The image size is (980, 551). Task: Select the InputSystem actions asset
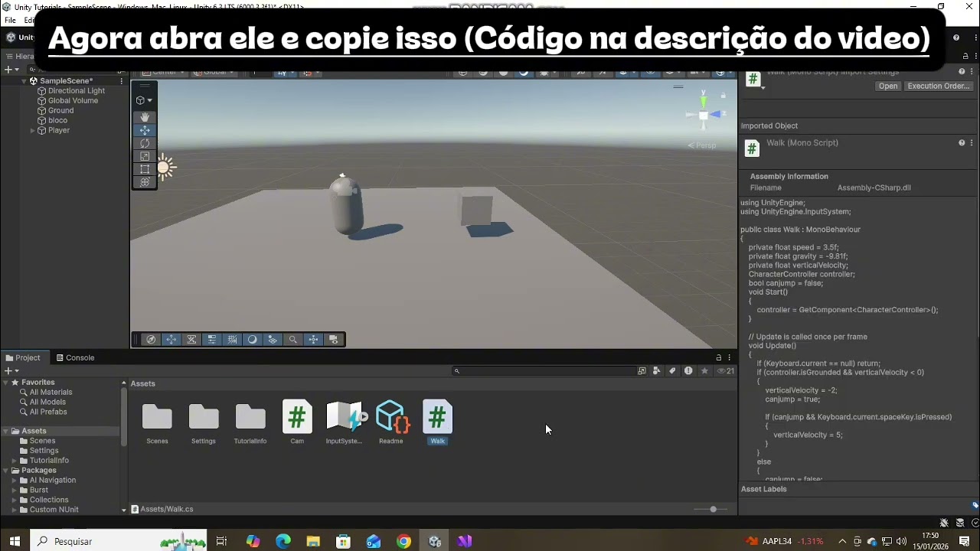[345, 422]
